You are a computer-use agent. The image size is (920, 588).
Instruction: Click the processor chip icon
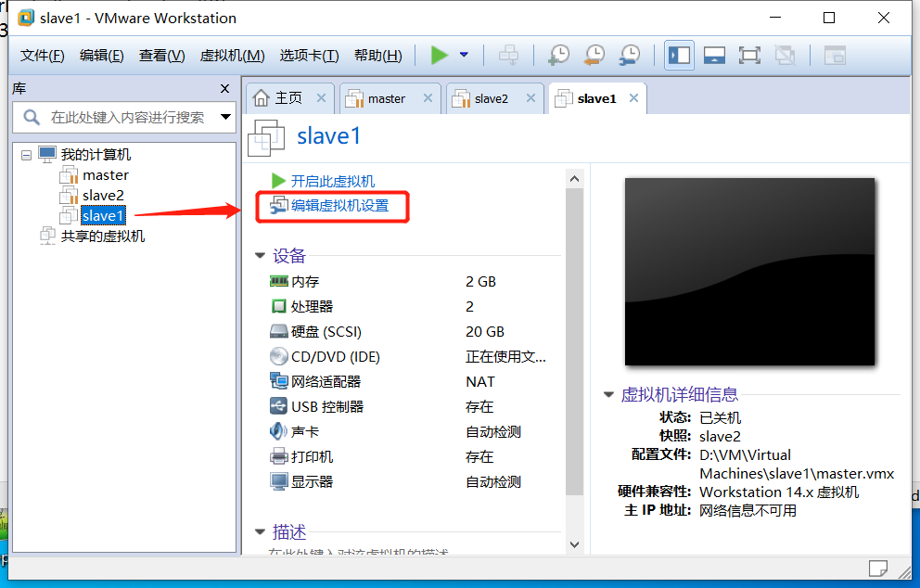tap(279, 306)
